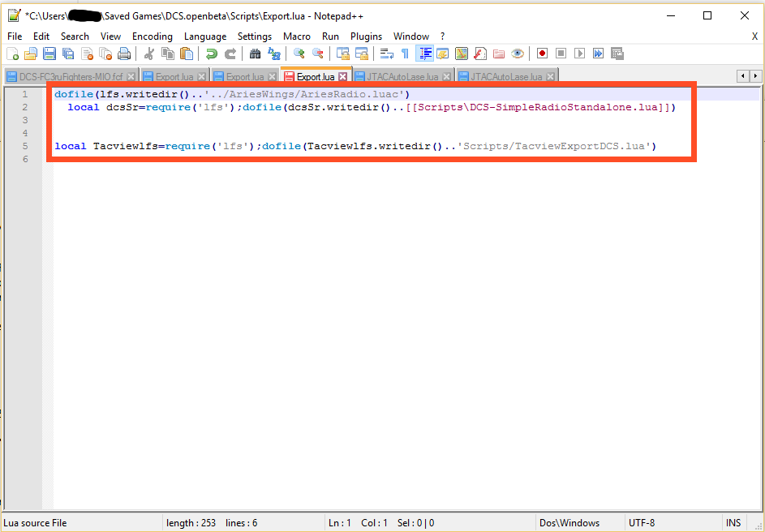Click the Cut scissors icon
765x532 pixels.
(x=148, y=54)
